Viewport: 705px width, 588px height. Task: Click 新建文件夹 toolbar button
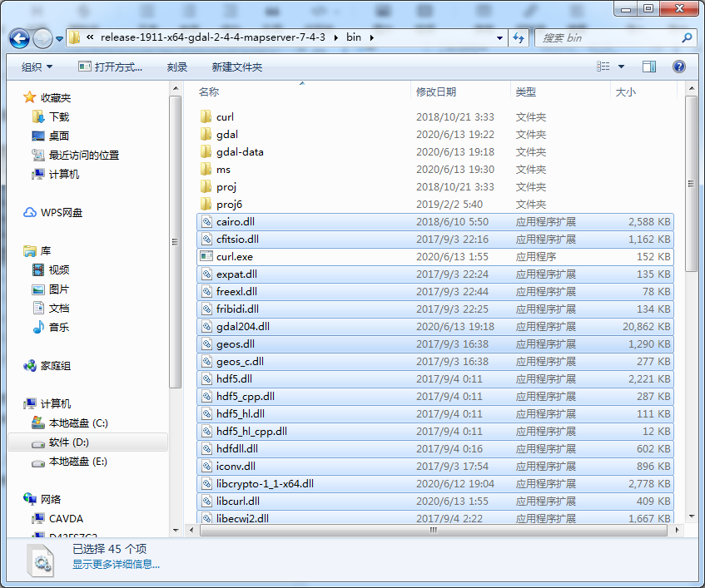click(x=237, y=67)
